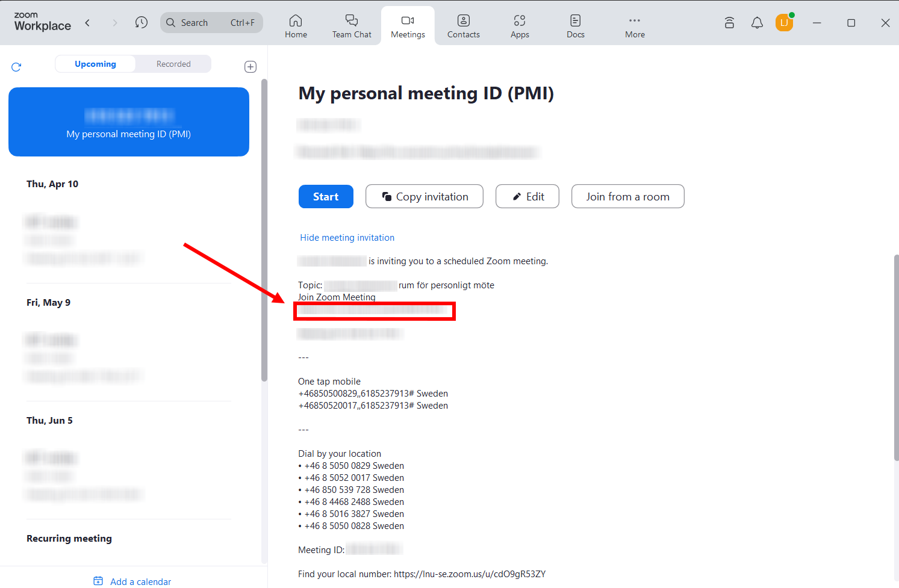Minimize the Zoom window
Screen dimensions: 899x588
tap(817, 23)
